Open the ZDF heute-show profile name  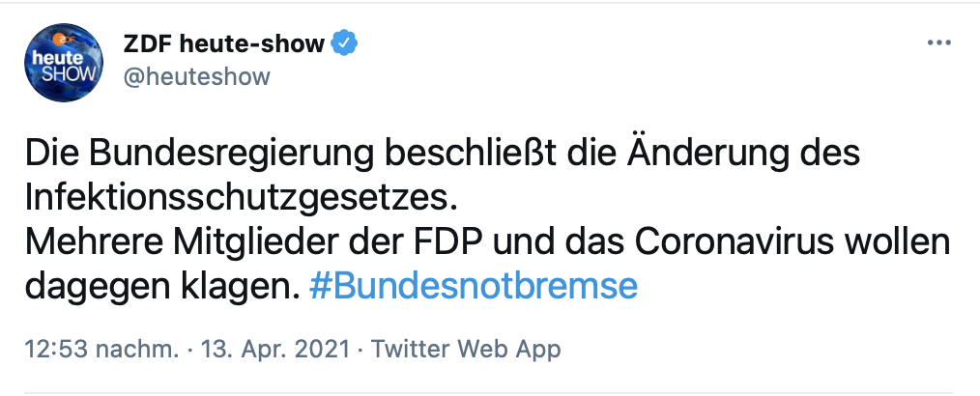pyautogui.click(x=224, y=44)
